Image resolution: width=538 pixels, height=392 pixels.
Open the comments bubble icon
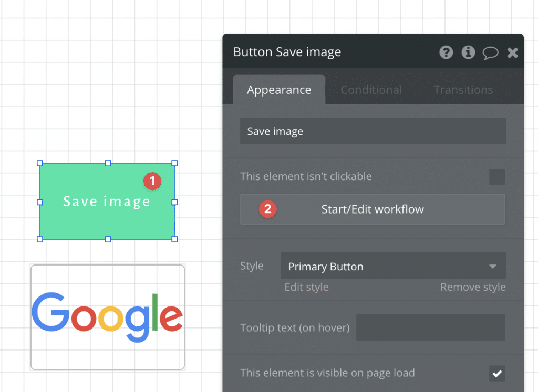click(x=490, y=52)
